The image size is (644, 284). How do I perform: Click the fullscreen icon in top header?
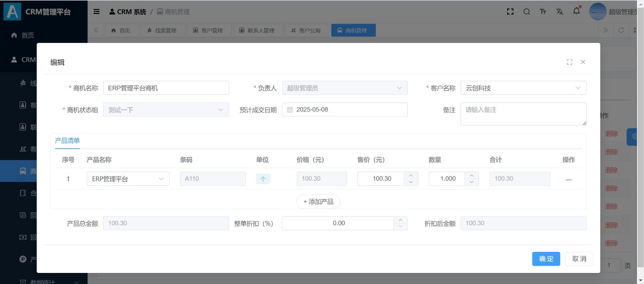[510, 12]
